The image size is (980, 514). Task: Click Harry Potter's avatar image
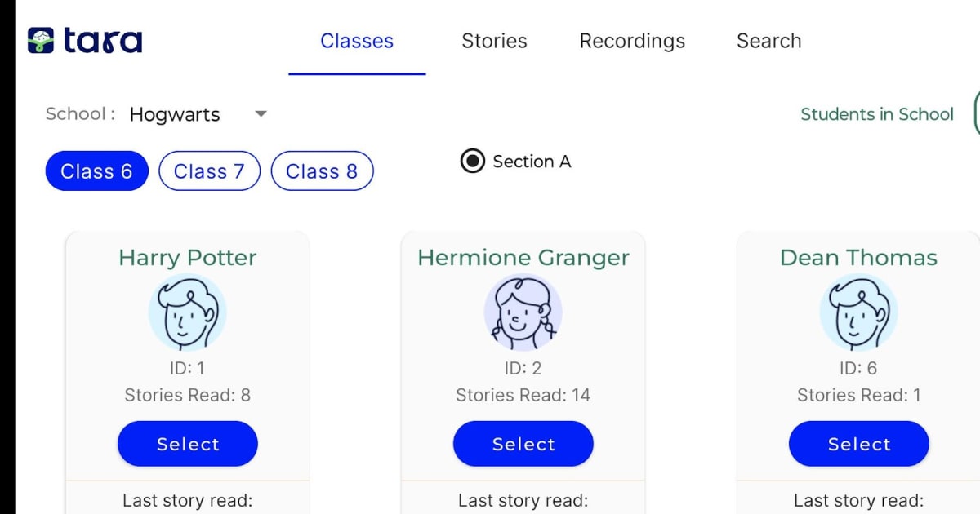(x=187, y=312)
